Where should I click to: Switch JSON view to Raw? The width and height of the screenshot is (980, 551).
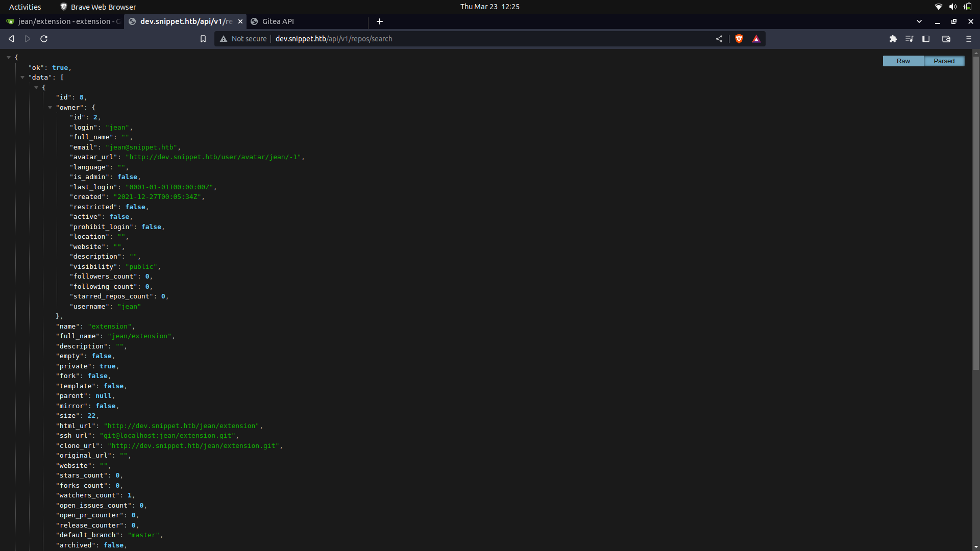(x=903, y=61)
